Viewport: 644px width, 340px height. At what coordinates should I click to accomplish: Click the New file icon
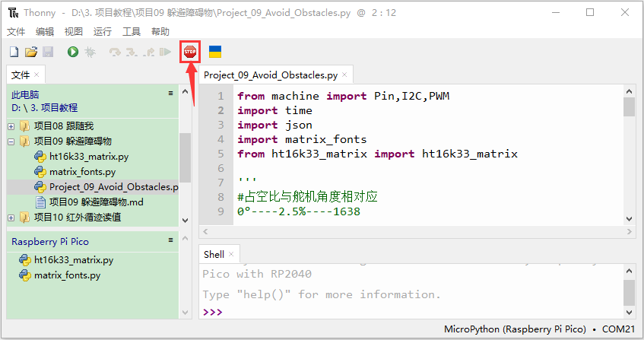point(14,52)
